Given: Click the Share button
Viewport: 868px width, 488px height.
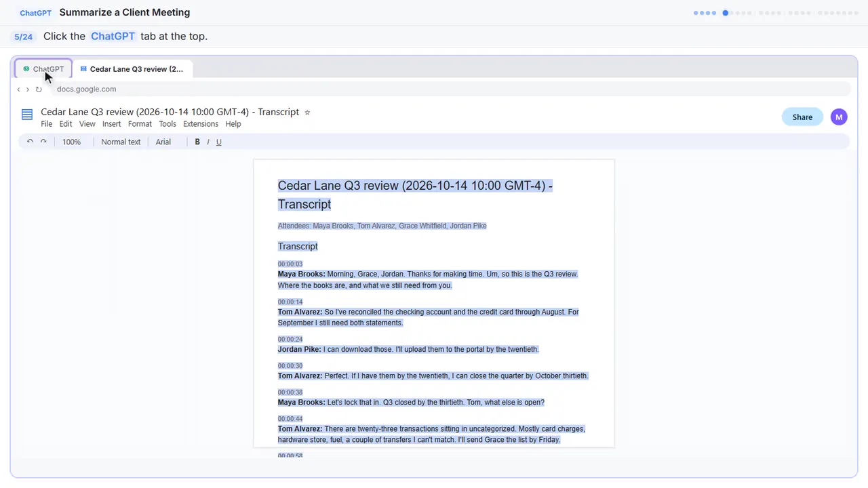Looking at the screenshot, I should 802,117.
